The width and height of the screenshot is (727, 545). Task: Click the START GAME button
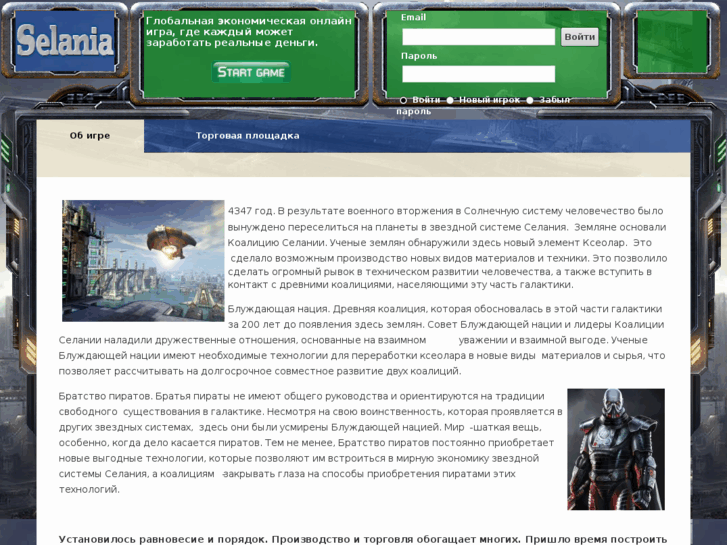point(251,72)
